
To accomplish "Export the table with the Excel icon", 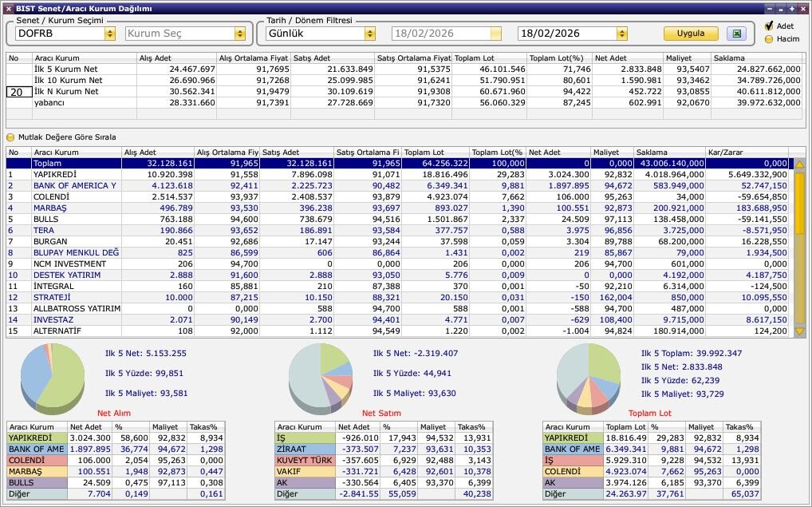I will (x=736, y=34).
